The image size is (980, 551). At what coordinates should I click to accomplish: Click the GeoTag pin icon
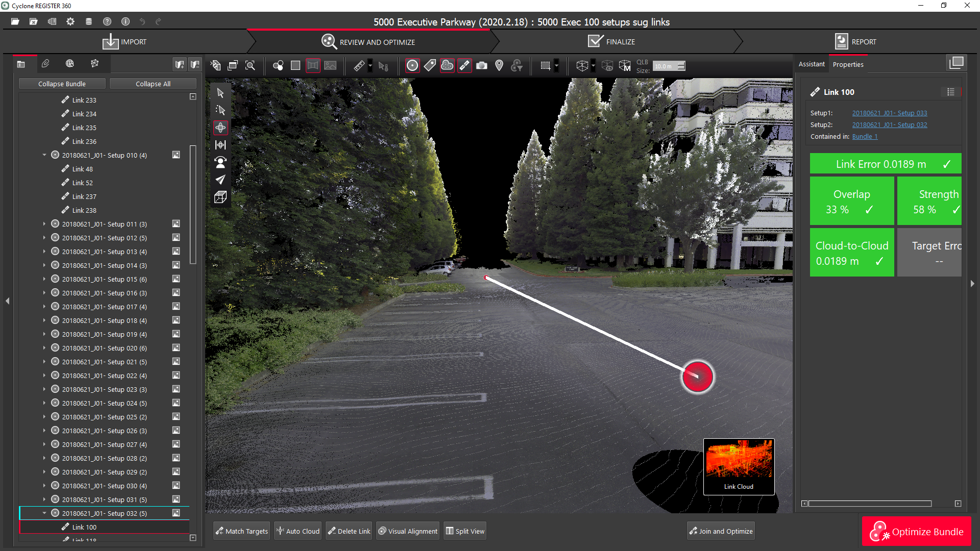(x=499, y=66)
